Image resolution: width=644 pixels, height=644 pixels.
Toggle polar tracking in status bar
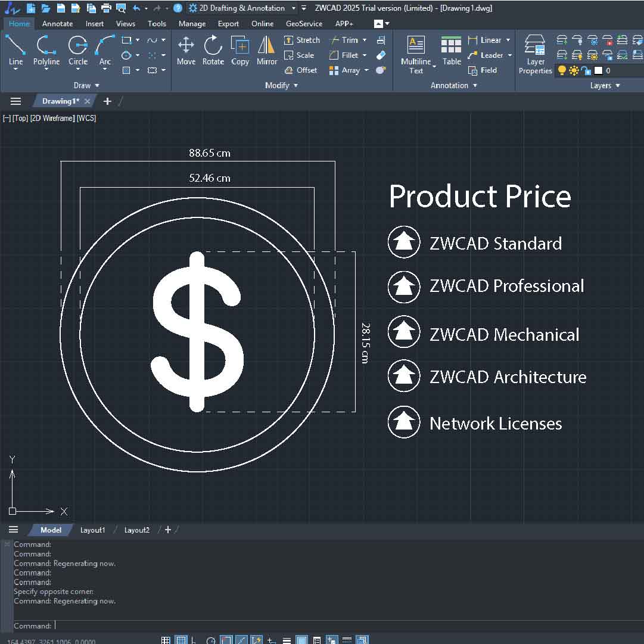click(211, 639)
